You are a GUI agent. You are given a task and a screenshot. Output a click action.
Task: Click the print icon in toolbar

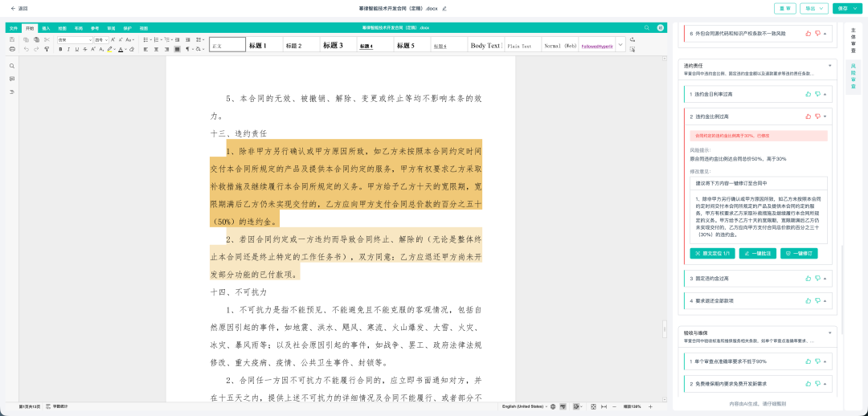point(12,49)
